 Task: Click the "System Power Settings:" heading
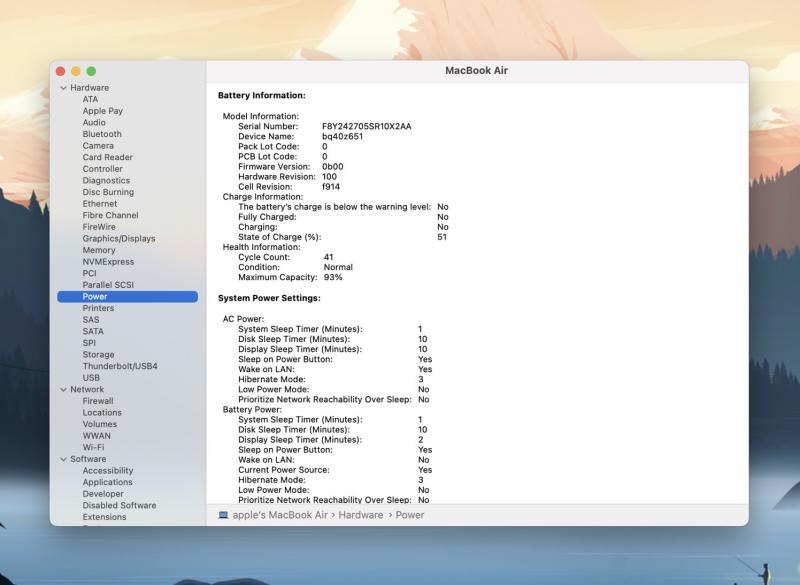(x=269, y=298)
